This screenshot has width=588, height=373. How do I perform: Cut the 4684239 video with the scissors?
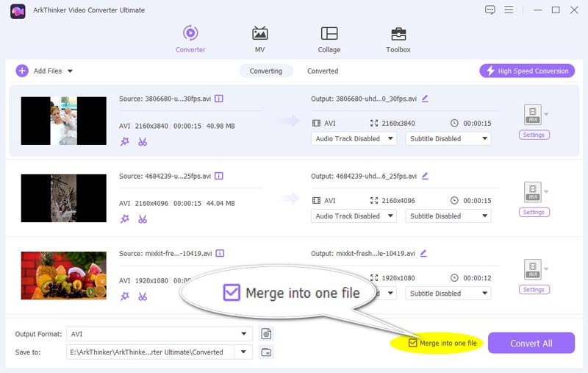click(143, 219)
